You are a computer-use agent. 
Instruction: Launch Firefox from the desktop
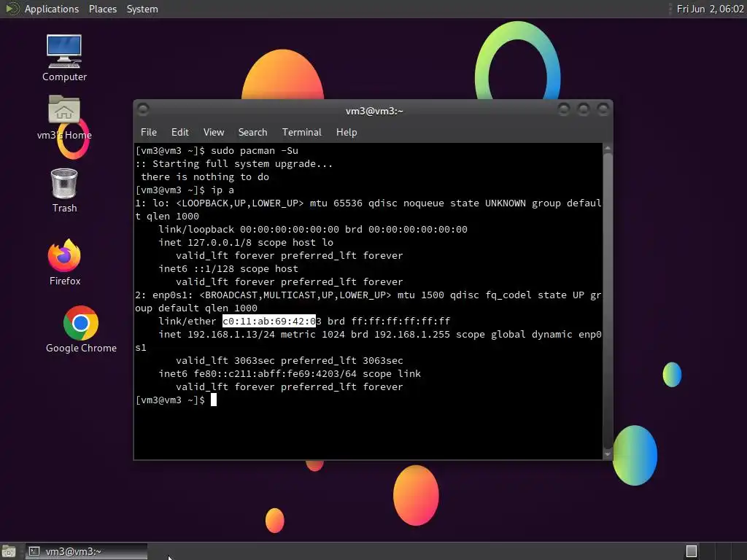(x=65, y=262)
